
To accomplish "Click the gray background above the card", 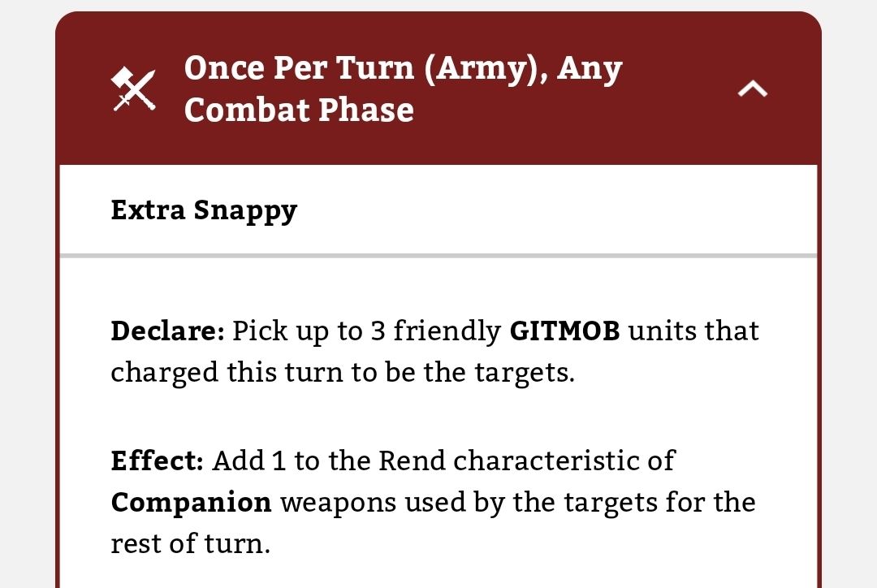I will [x=438, y=5].
